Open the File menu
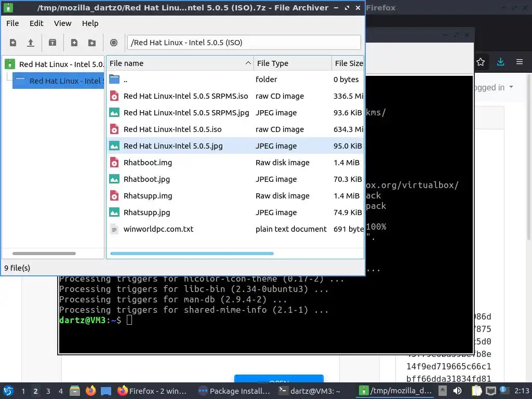 [x=12, y=23]
